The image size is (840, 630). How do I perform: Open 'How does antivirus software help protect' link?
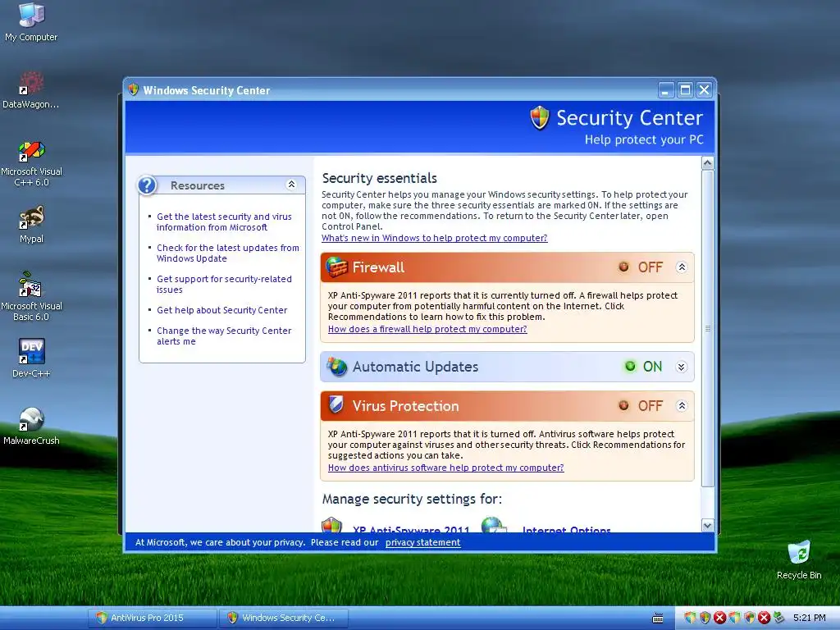click(x=445, y=468)
